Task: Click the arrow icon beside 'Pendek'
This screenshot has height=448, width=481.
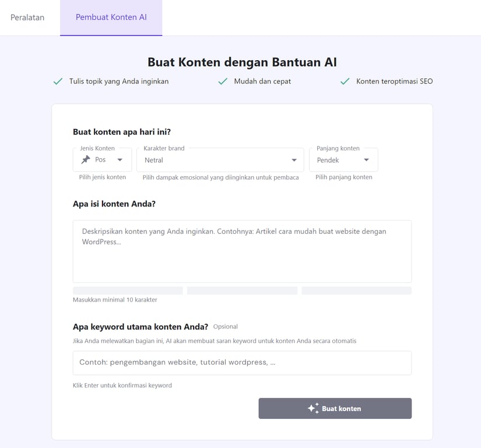Action: [x=367, y=159]
